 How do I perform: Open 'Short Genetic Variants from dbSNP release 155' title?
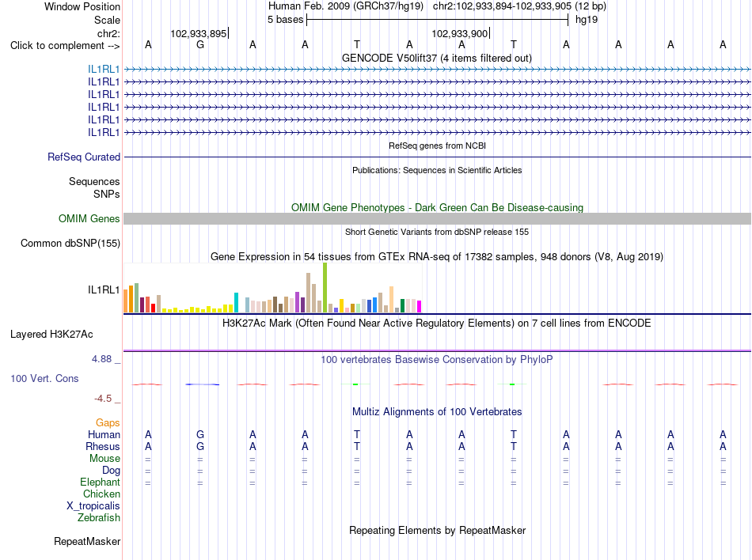(437, 232)
